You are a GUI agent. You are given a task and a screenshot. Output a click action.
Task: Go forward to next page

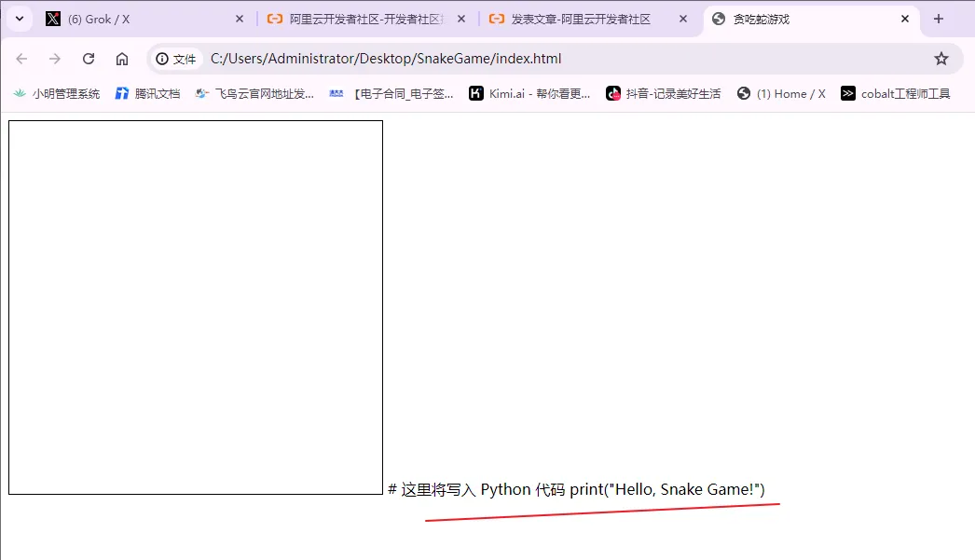55,59
